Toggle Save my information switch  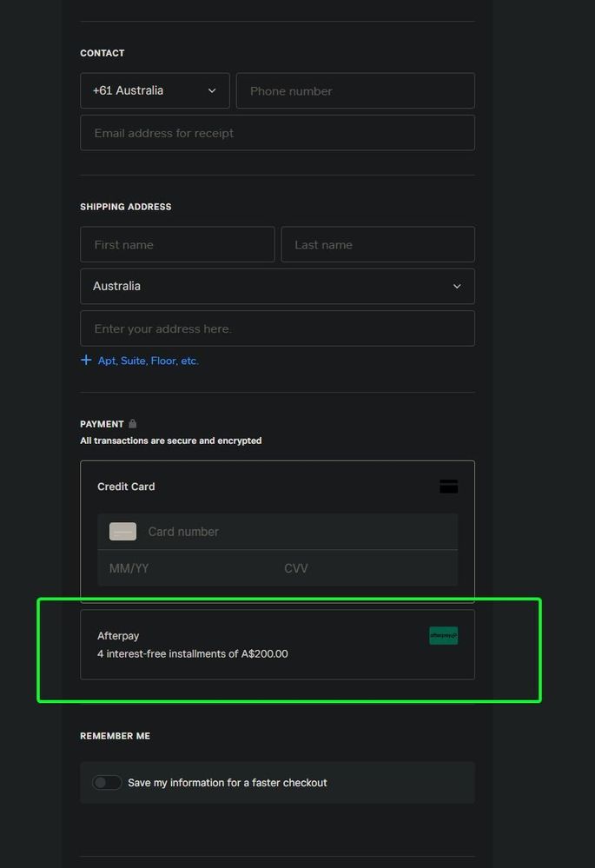(108, 783)
